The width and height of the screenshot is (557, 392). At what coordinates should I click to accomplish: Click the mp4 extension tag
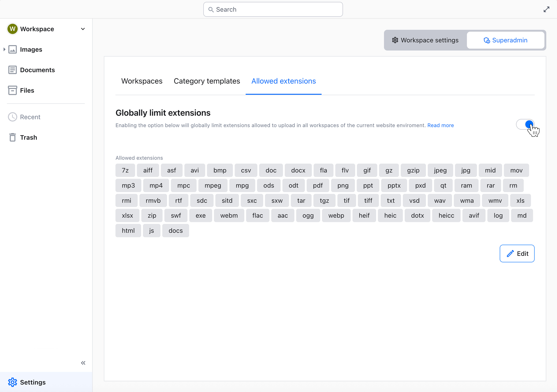point(156,185)
